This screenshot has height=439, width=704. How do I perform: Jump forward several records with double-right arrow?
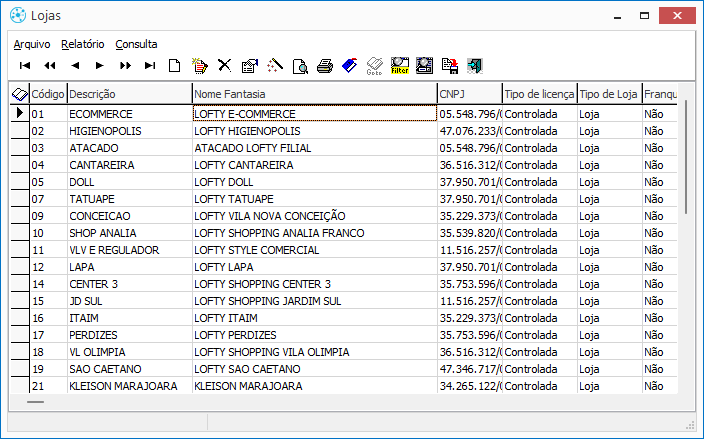(125, 66)
